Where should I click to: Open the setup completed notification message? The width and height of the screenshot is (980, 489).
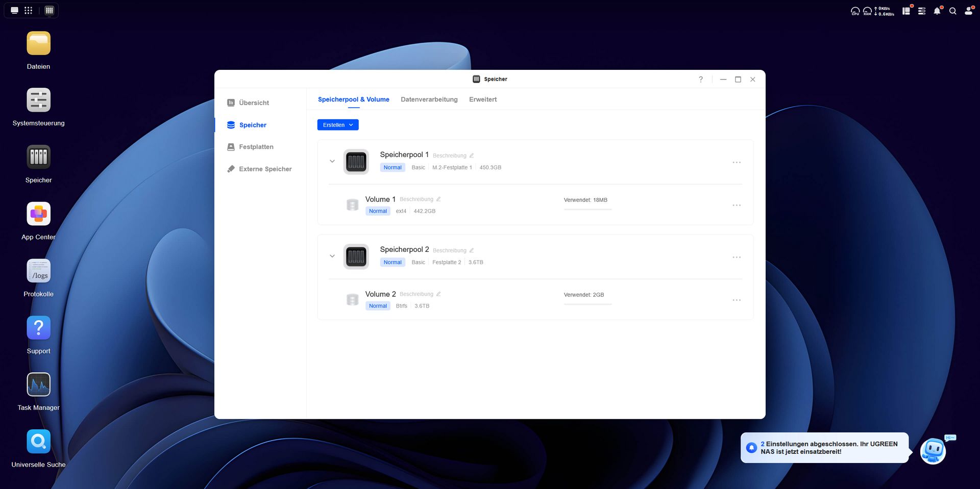(825, 448)
